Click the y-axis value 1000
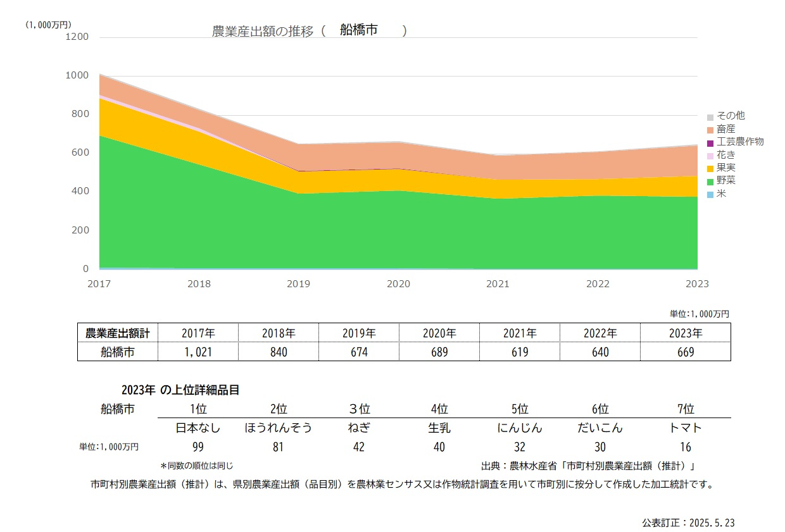 point(77,75)
